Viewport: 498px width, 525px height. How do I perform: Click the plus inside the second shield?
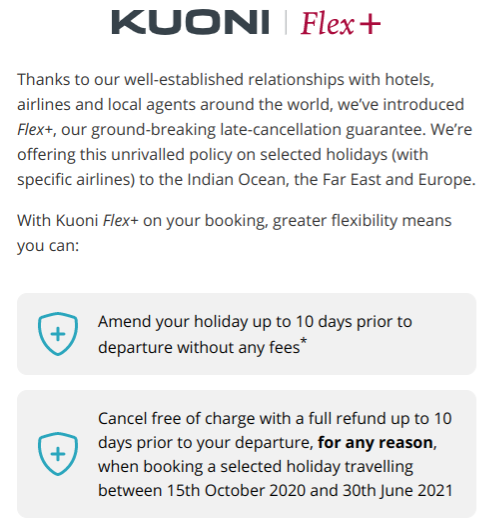point(58,454)
